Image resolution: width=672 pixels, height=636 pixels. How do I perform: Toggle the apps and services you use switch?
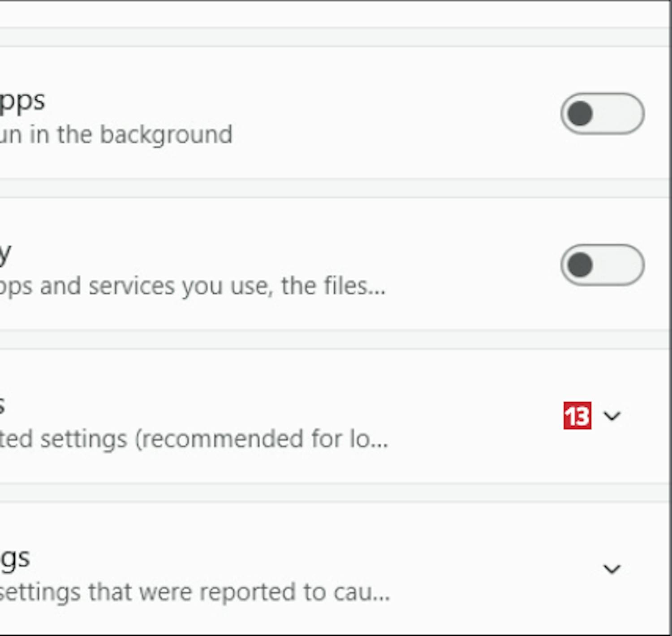point(602,265)
